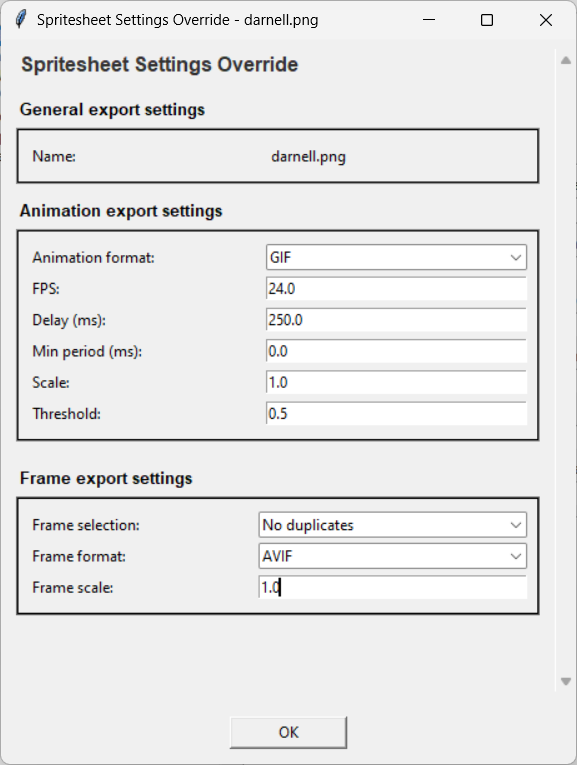The image size is (577, 765).
Task: Focus the Threshold input field
Action: [396, 414]
